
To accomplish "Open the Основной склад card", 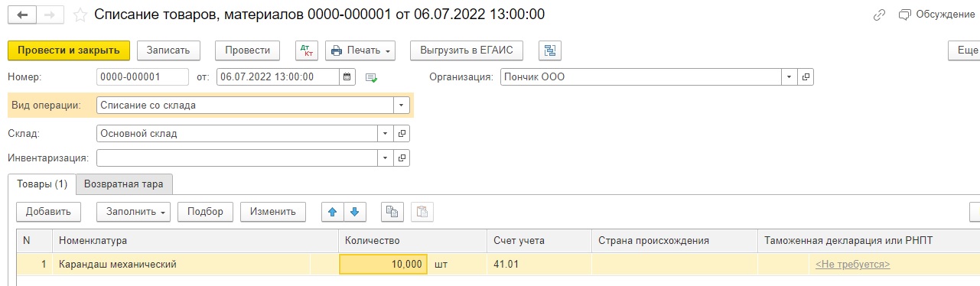I will point(402,134).
